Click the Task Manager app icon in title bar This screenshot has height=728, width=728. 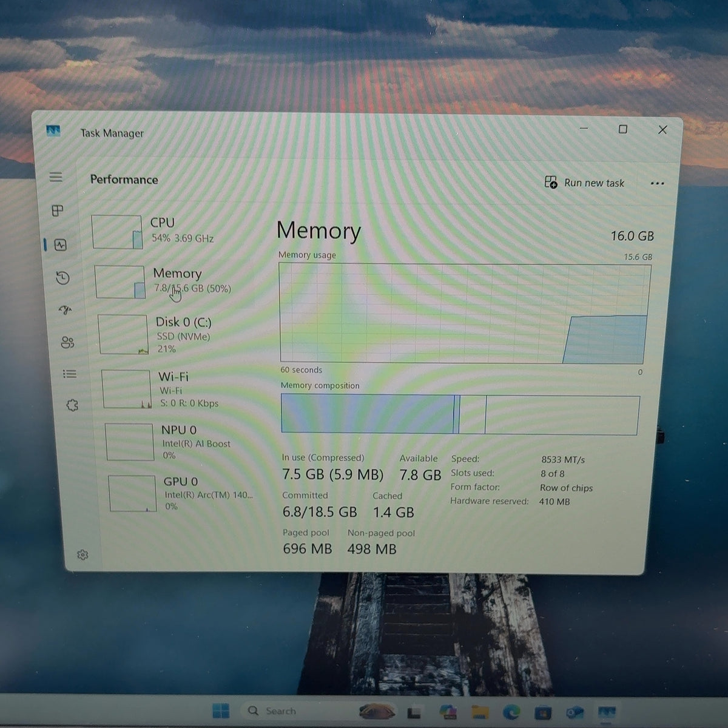pyautogui.click(x=53, y=130)
